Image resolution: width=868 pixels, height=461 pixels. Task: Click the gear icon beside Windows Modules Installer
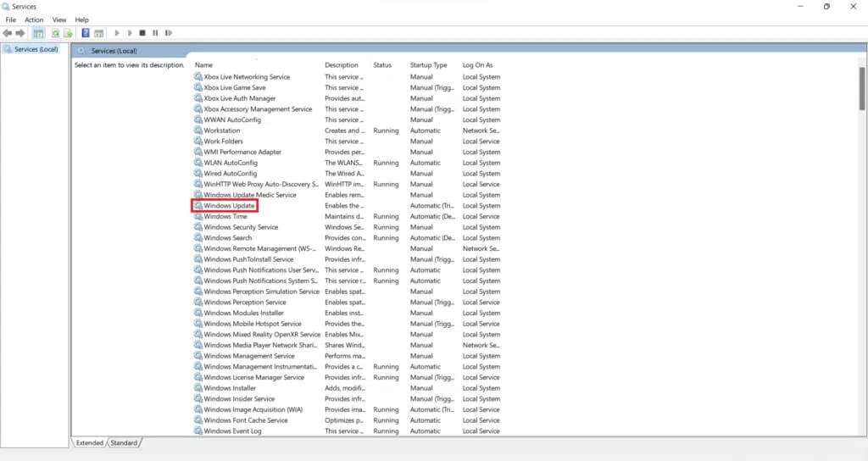coord(198,314)
